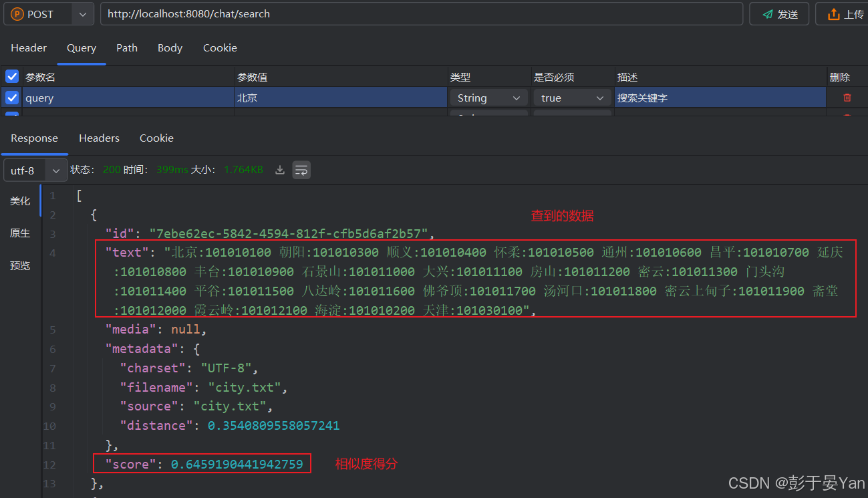Viewport: 868px width, 498px height.
Task: Click the 发送 send button
Action: (x=779, y=14)
